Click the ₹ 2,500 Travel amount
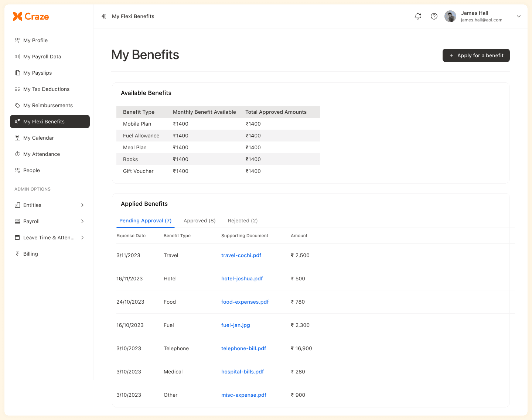Screen dimensions: 532x420 pos(300,255)
